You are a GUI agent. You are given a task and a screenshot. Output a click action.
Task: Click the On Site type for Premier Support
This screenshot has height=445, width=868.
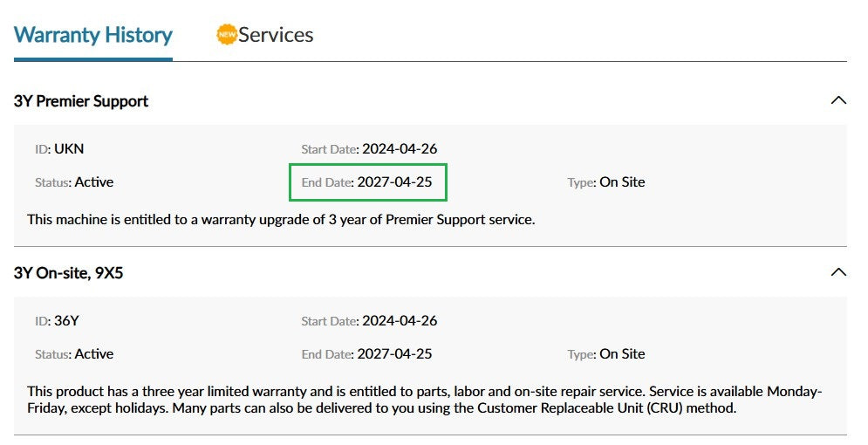[622, 182]
